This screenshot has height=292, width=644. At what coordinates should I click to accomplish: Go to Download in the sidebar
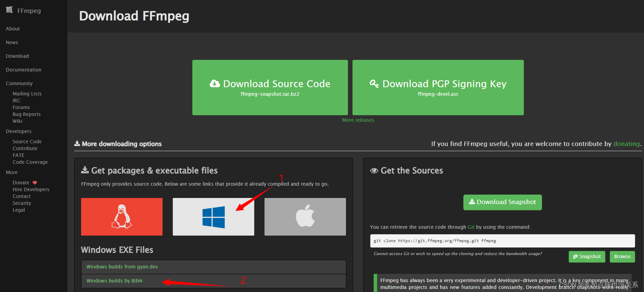(x=17, y=56)
